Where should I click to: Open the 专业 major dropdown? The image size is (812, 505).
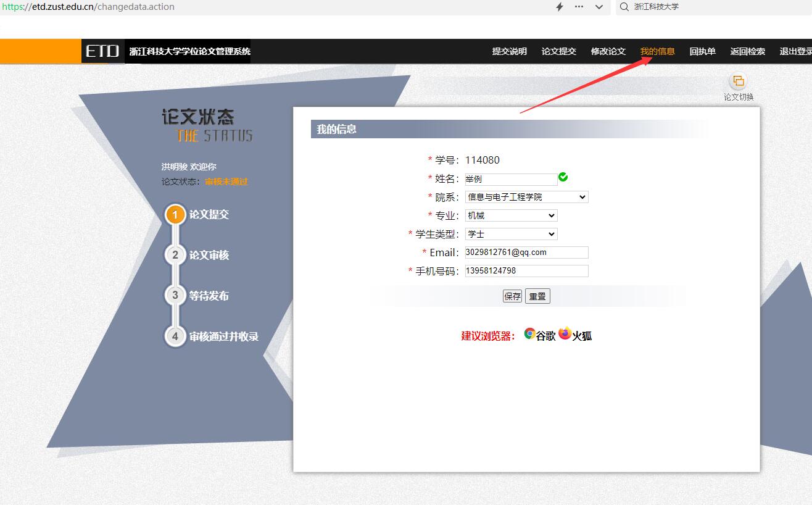coord(511,215)
